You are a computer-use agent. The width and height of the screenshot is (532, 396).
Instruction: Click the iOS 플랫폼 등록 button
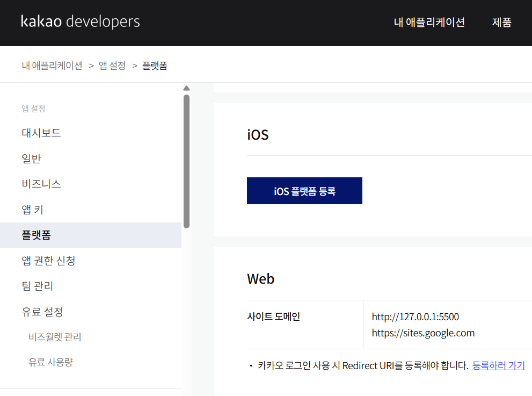tap(304, 191)
